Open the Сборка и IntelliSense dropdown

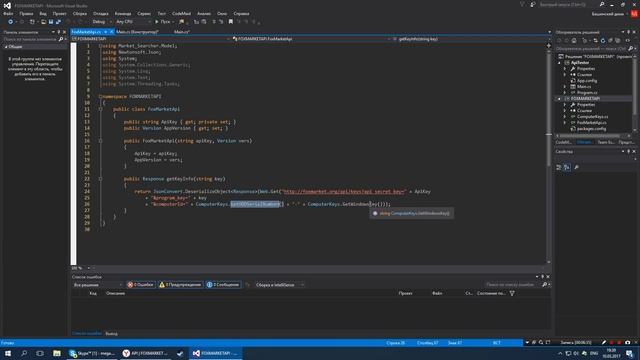[280, 285]
